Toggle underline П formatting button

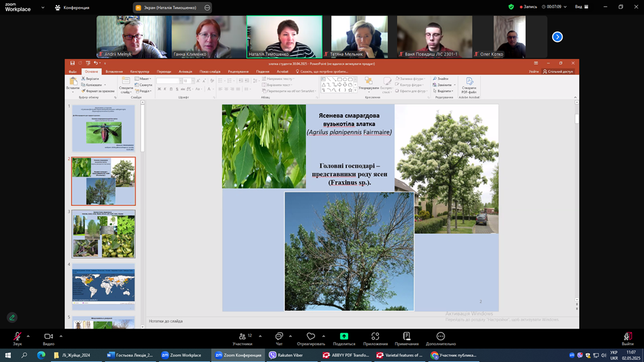tap(171, 89)
